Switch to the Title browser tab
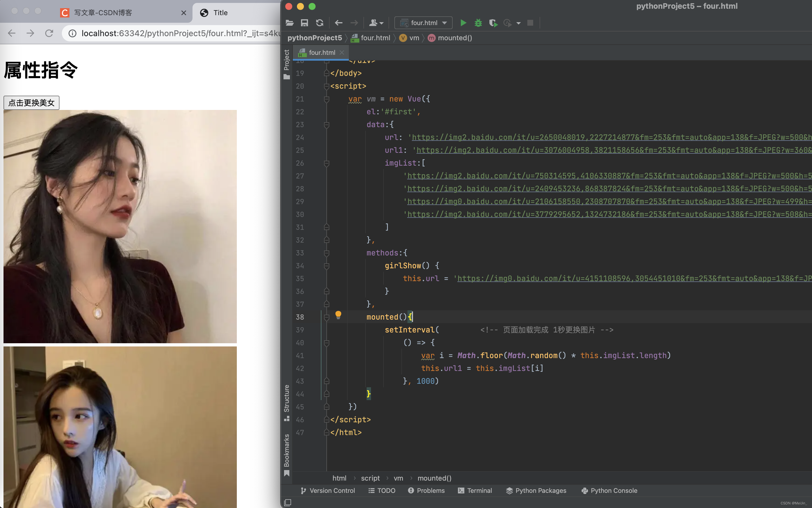Viewport: 812px width, 508px height. [237, 13]
